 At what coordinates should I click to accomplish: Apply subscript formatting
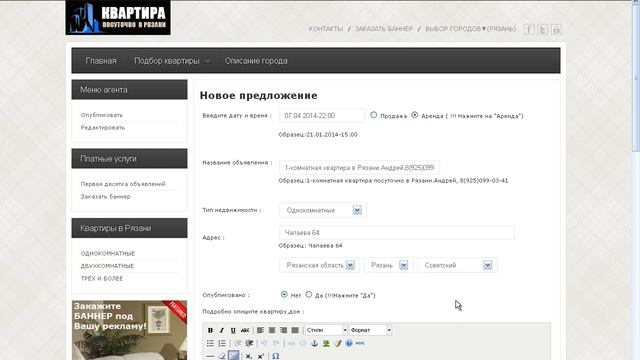tap(249, 356)
